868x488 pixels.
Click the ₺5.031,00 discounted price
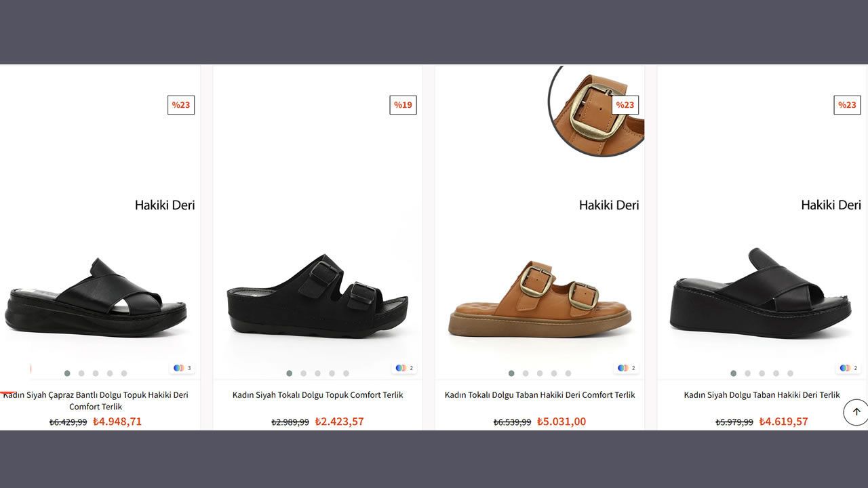tap(561, 422)
